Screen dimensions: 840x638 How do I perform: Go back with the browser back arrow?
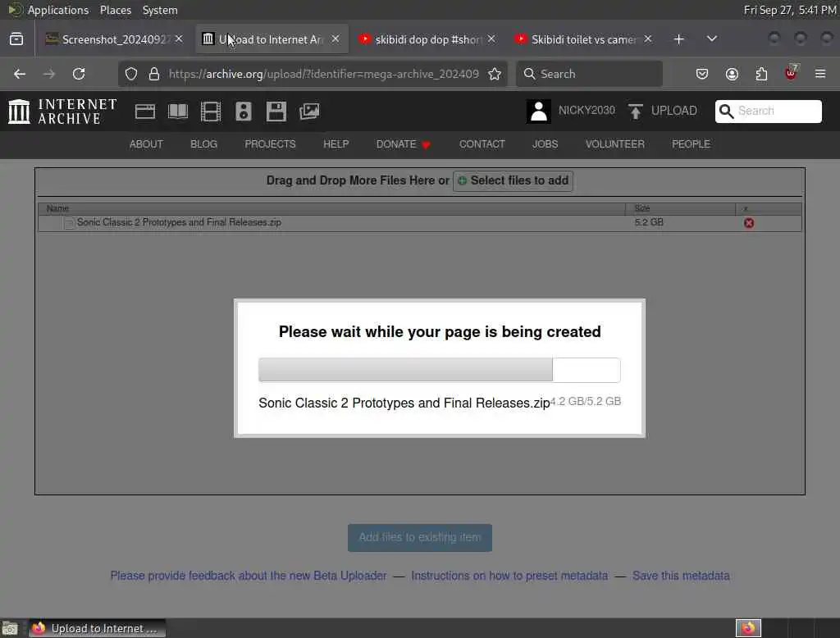coord(20,74)
